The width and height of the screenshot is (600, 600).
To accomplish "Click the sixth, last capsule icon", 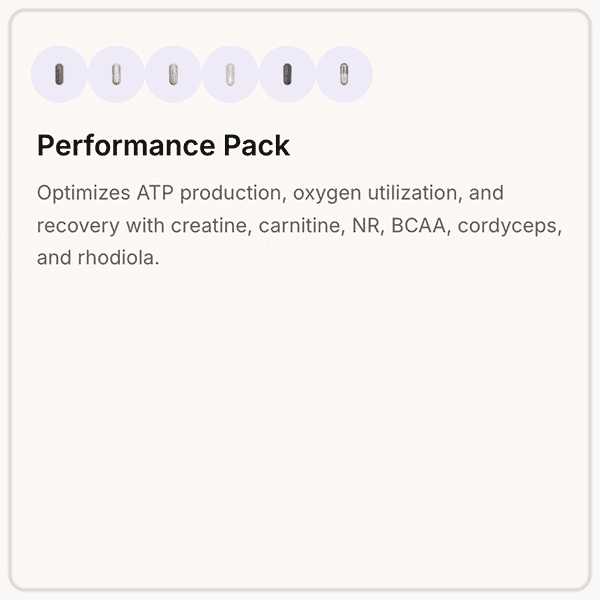I will pyautogui.click(x=344, y=74).
